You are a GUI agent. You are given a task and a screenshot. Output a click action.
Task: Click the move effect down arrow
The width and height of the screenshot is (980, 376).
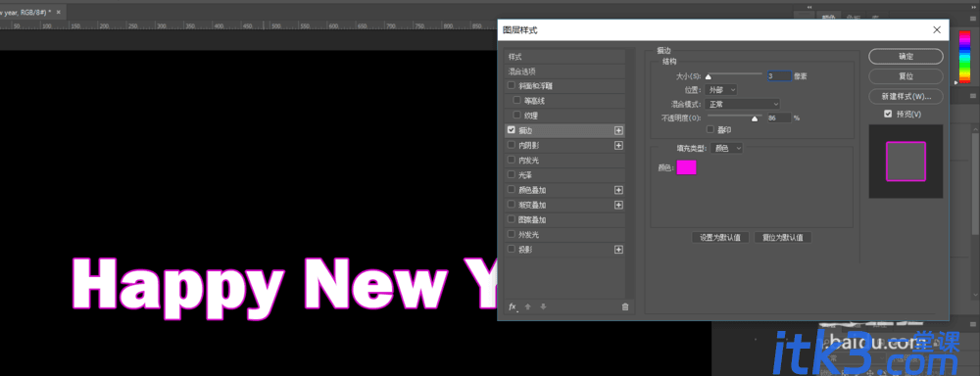pyautogui.click(x=543, y=306)
